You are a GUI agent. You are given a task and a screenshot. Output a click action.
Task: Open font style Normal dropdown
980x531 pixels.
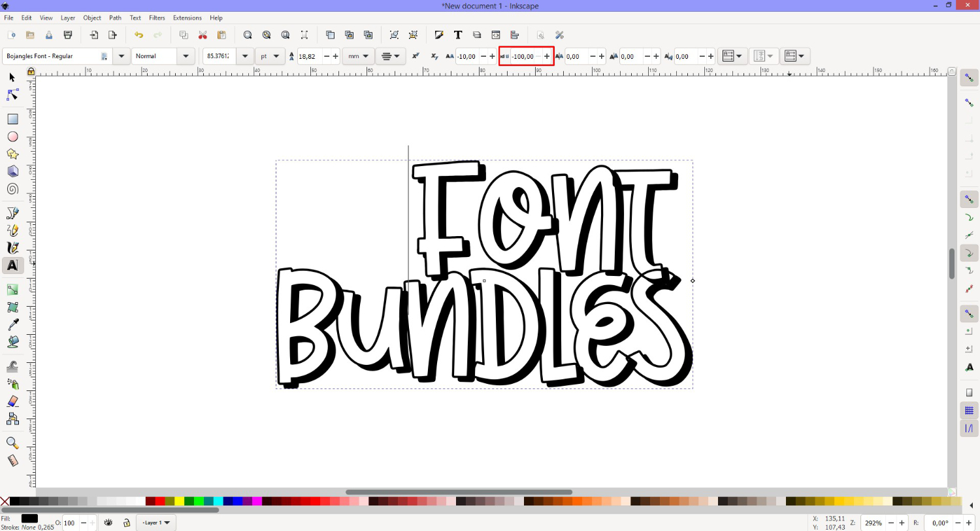coord(187,56)
